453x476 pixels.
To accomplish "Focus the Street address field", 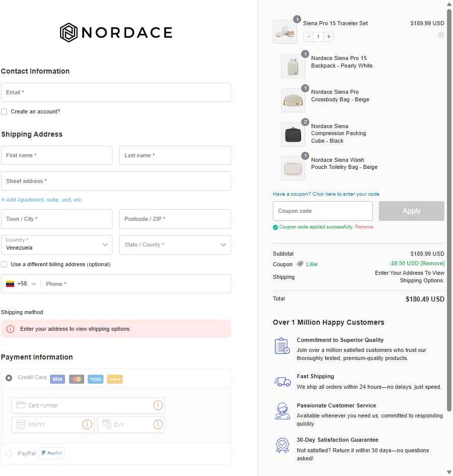I will coord(116,181).
